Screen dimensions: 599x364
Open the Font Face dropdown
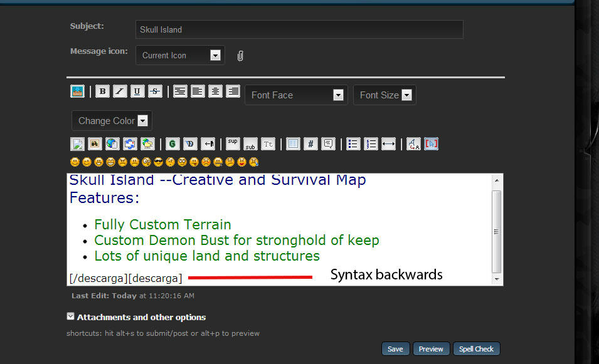point(296,95)
